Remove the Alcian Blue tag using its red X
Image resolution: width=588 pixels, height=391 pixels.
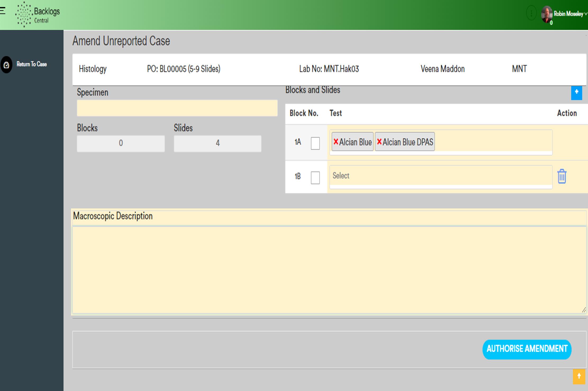[336, 142]
